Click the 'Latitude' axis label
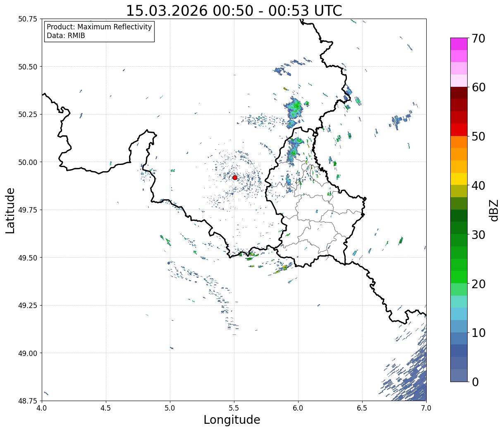The width and height of the screenshot is (504, 430). pos(10,210)
